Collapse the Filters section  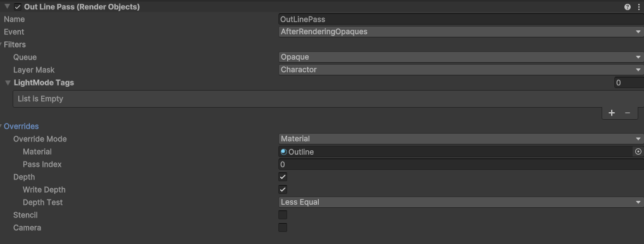pos(1,44)
